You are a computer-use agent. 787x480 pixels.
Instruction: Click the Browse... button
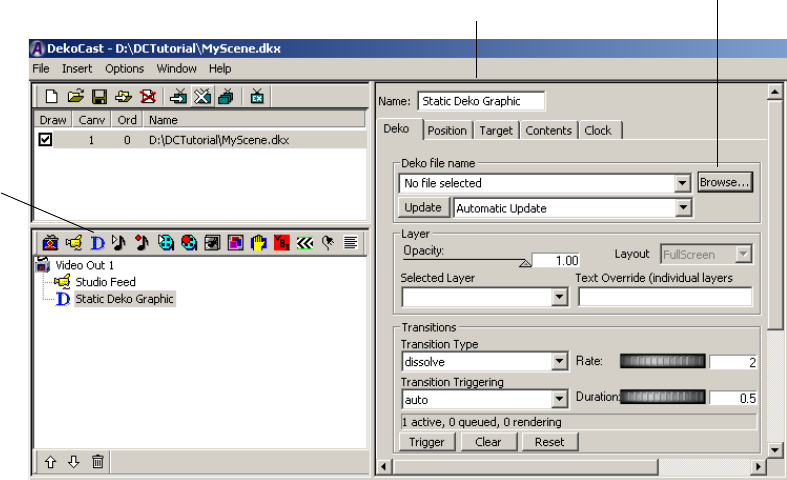725,182
